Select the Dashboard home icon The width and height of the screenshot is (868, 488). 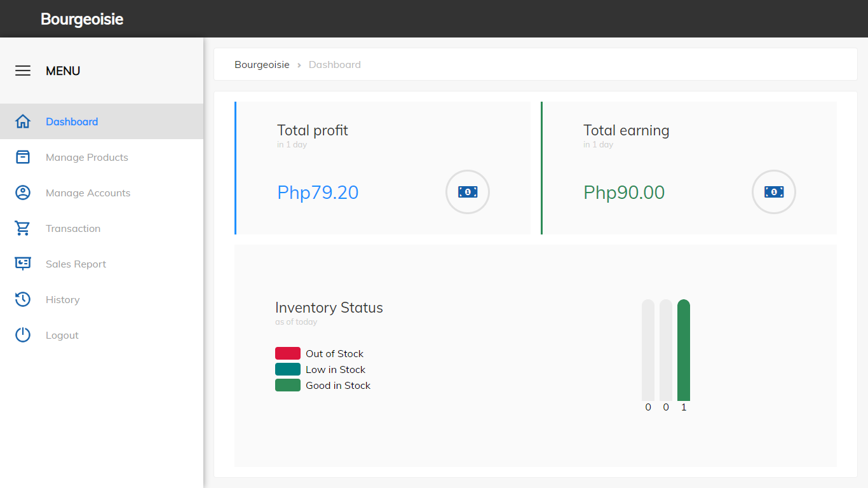click(x=22, y=121)
